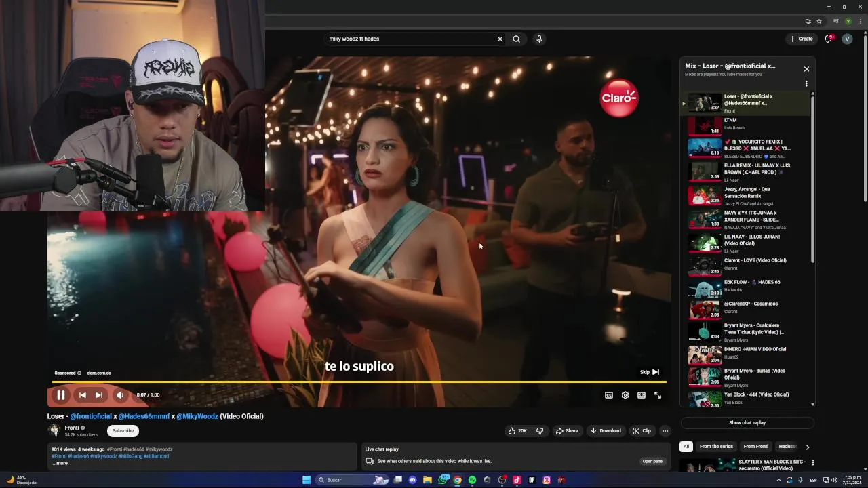
Task: Play ELLA REMIX - LIL NAAY video
Action: click(745, 172)
